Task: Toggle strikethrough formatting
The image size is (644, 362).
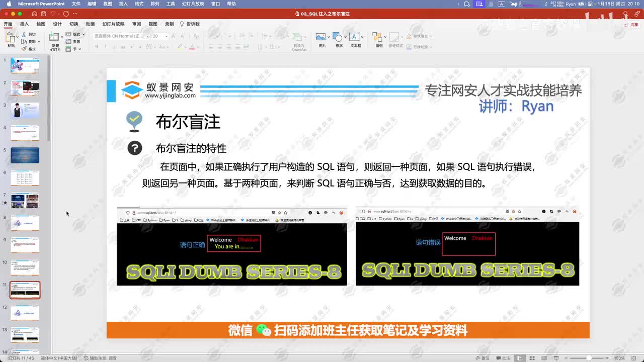Action: pyautogui.click(x=122, y=47)
